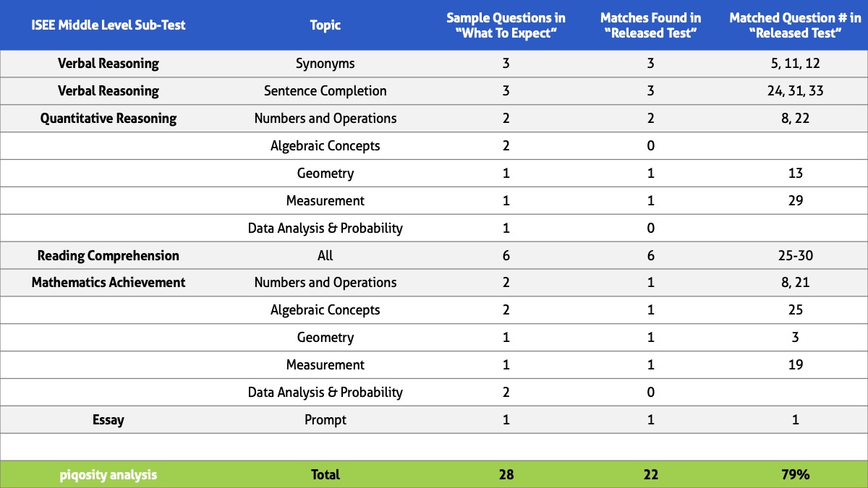Select the total sample questions value 28
Image resolution: width=868 pixels, height=488 pixels.
point(506,475)
